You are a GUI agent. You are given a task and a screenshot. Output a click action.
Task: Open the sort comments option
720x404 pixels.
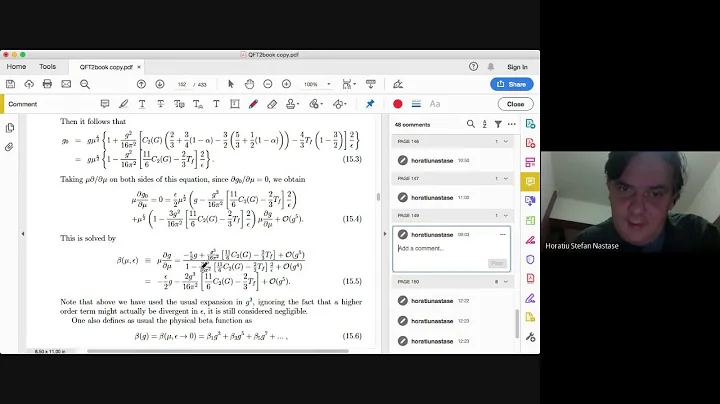point(484,124)
